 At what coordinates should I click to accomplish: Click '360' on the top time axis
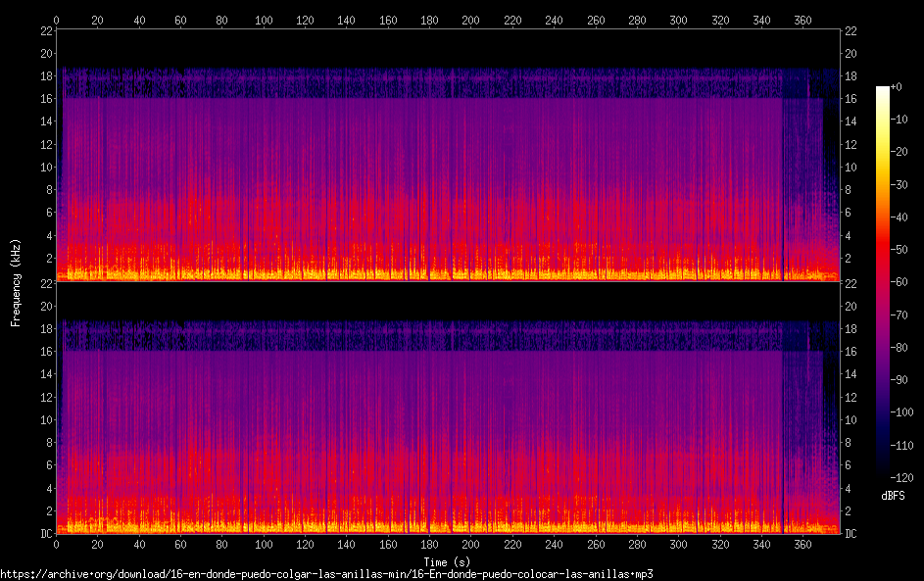802,20
